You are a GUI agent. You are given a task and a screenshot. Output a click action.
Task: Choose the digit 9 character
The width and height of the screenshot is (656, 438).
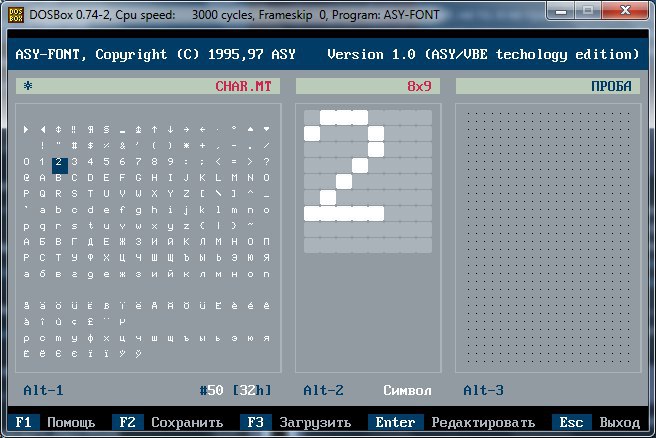click(x=170, y=161)
